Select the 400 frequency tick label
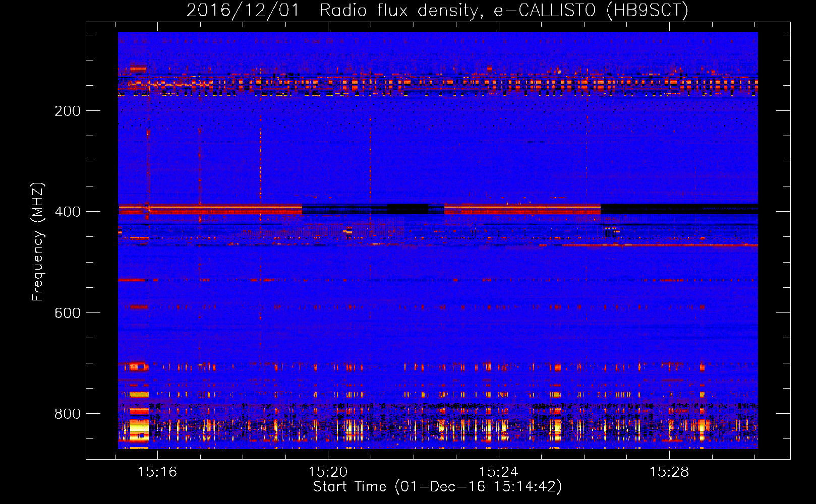Screen dimensions: 816x504 tap(68, 212)
